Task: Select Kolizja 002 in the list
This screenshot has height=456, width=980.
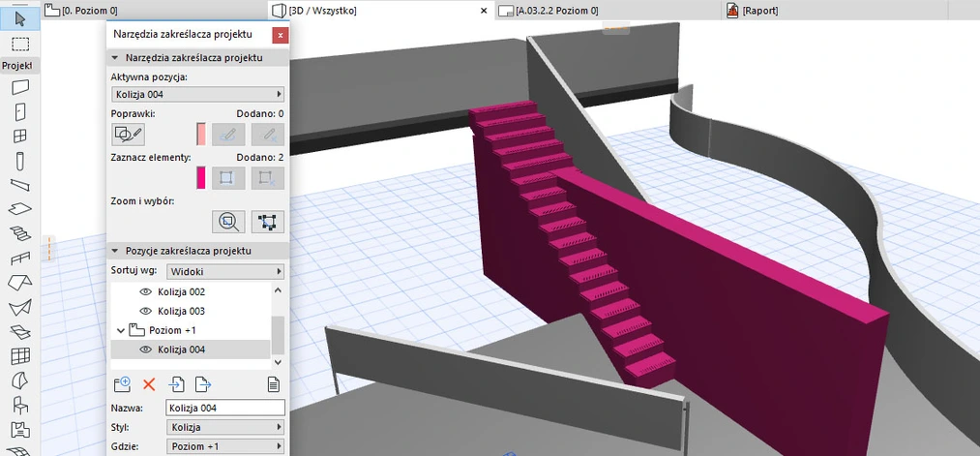Action: point(181,291)
